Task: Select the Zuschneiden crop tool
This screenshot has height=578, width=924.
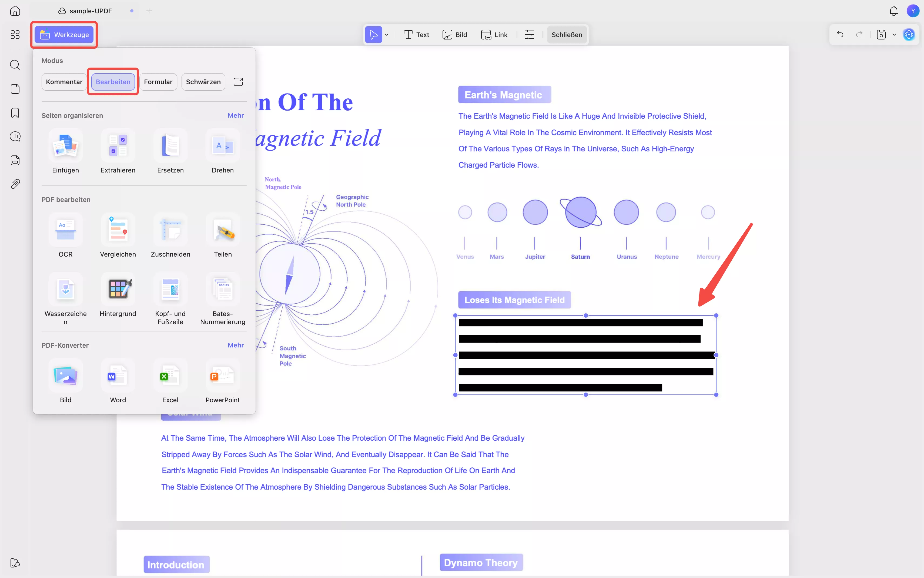Action: point(170,230)
